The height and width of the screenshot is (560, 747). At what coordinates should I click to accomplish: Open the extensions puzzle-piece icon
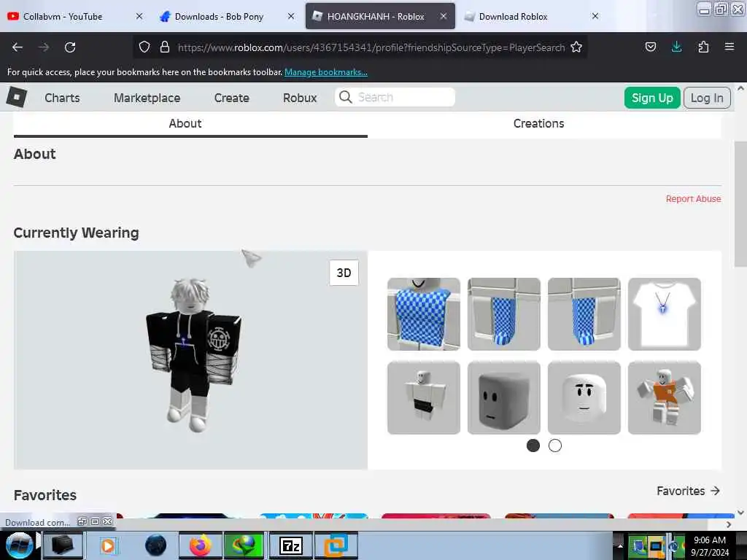[x=703, y=47]
